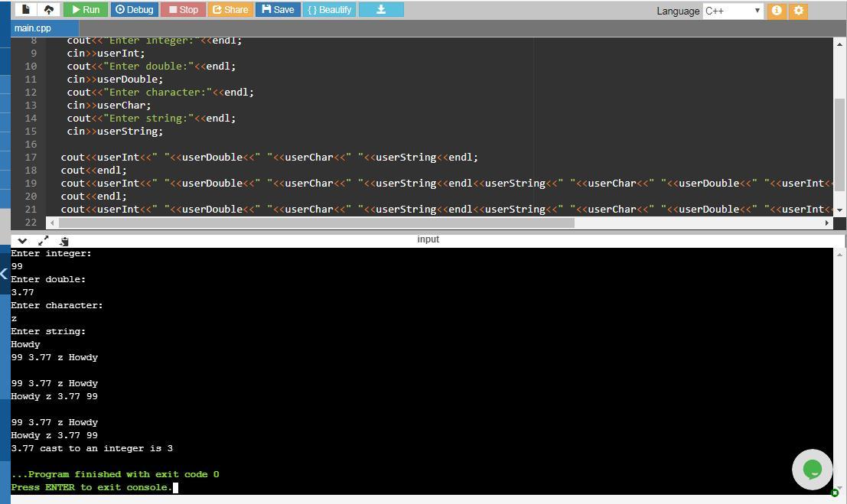Expand console to fullscreen with the arrows icon

click(43, 241)
